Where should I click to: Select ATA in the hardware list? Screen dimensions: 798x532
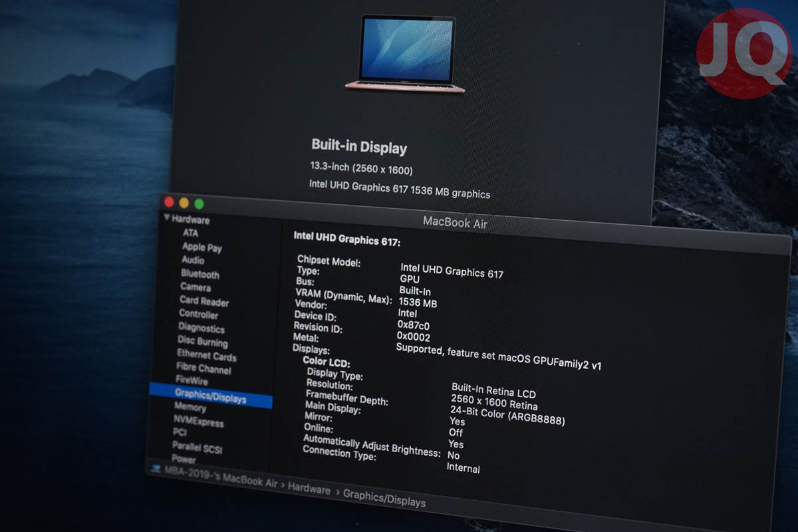click(190, 233)
